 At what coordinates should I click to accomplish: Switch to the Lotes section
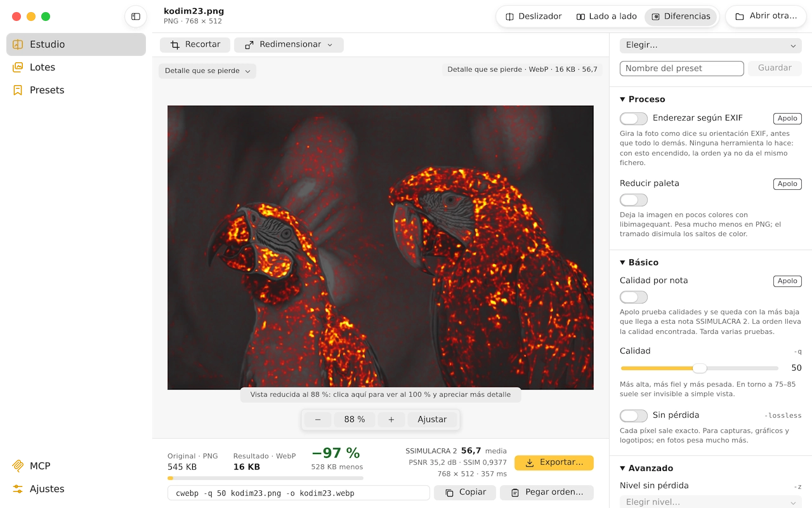(x=76, y=67)
